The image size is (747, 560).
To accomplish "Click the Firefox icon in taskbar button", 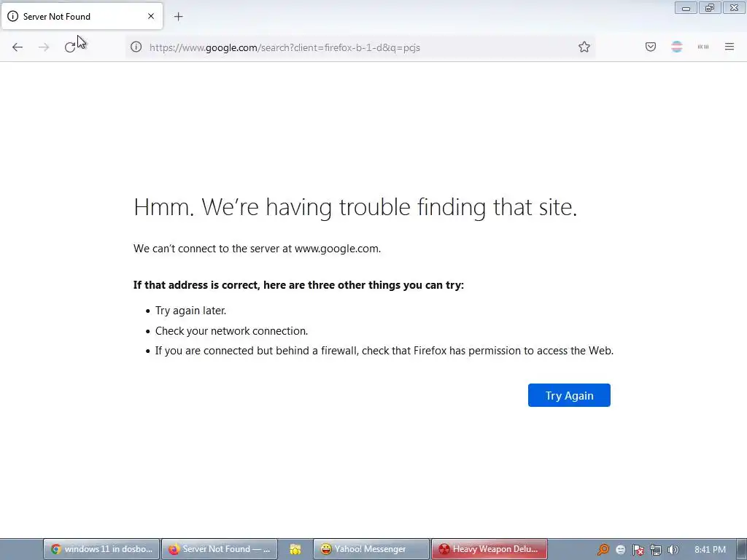I will [174, 549].
